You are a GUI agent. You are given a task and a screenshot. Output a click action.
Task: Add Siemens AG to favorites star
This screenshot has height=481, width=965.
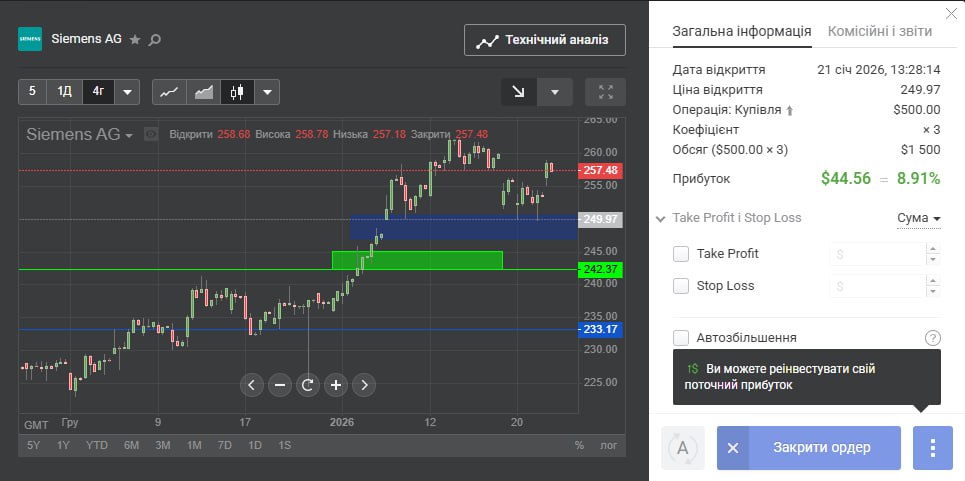pos(135,39)
